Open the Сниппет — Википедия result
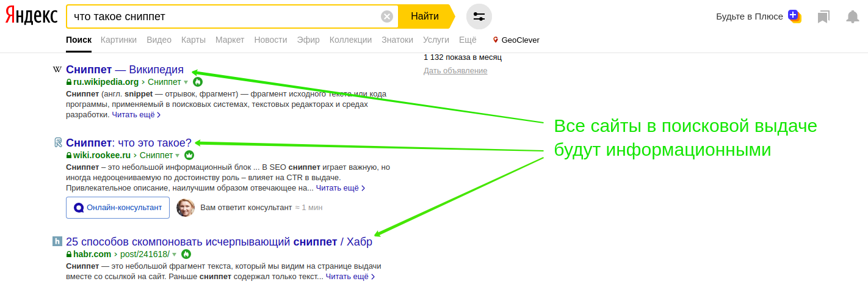 [125, 70]
